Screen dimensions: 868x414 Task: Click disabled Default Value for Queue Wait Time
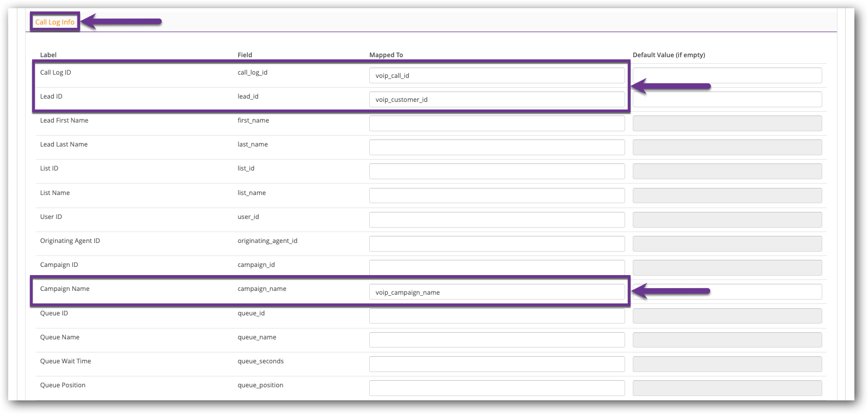tap(727, 364)
